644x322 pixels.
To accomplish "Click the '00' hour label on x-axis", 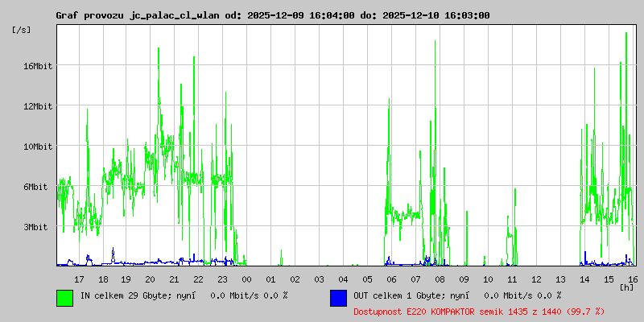I will coord(247,279).
